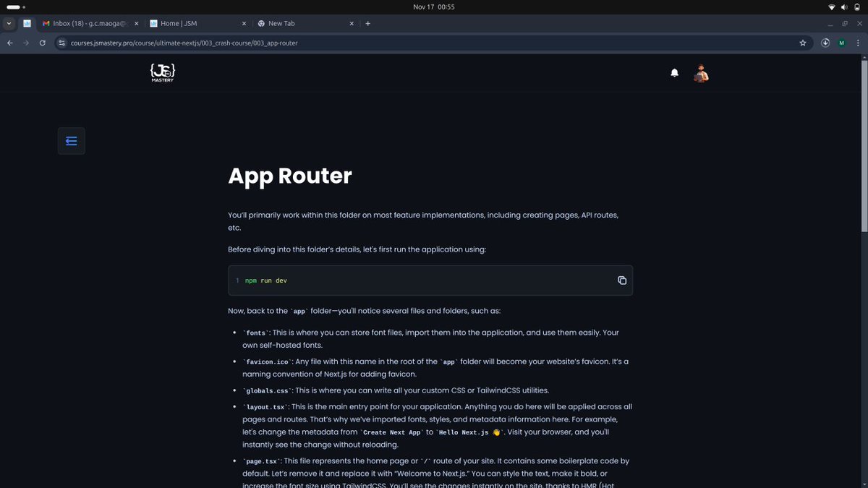Click the `favicon.ico` list item label
Image resolution: width=868 pixels, height=488 pixels.
pos(267,361)
